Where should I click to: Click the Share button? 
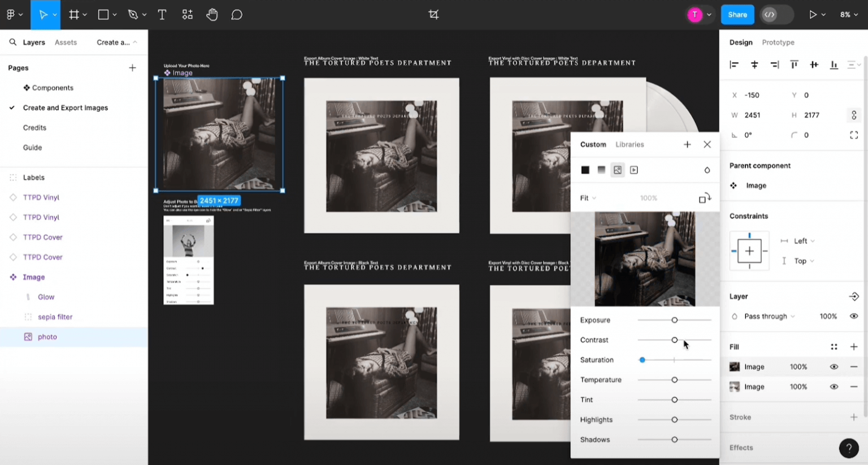coord(737,15)
